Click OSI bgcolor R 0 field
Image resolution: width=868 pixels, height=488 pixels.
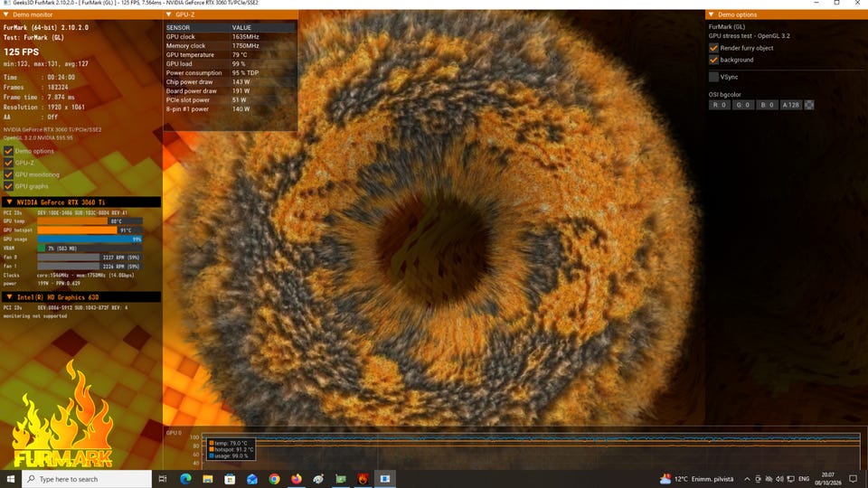(x=719, y=105)
